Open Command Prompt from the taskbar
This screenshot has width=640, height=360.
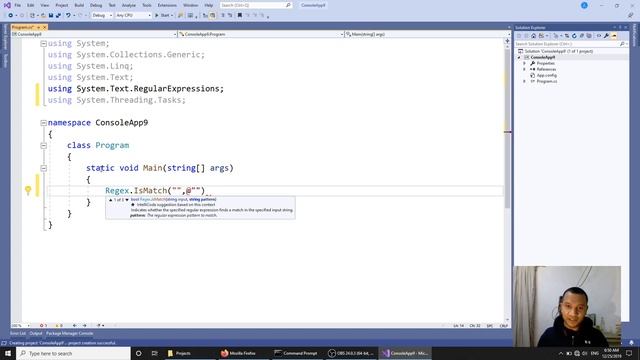point(296,353)
